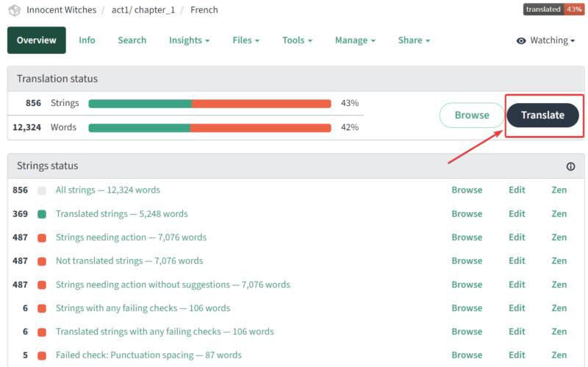Open the Manage dropdown menu

point(355,40)
